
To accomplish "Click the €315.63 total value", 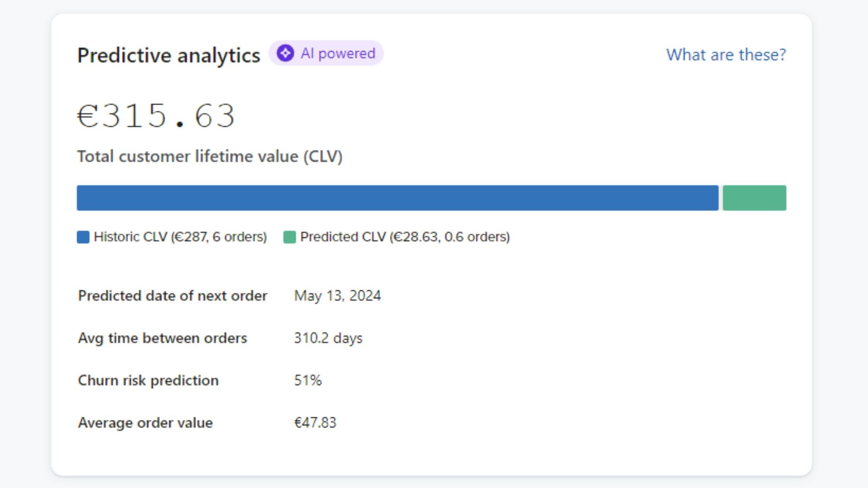I will (156, 115).
